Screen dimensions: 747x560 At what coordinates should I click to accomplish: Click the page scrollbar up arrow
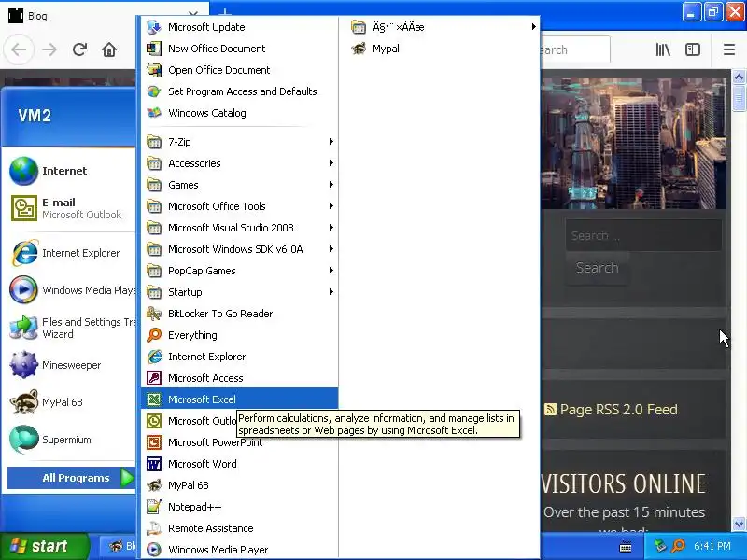[x=739, y=77]
